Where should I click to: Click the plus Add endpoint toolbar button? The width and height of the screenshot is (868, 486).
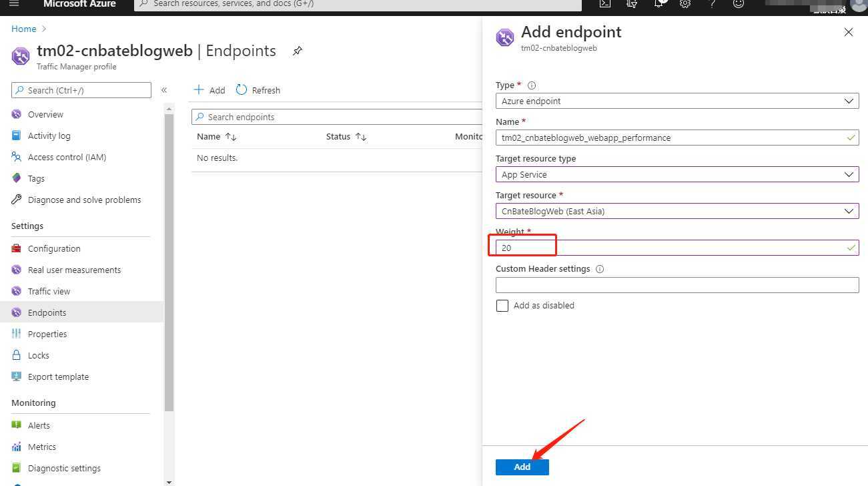pyautogui.click(x=209, y=90)
